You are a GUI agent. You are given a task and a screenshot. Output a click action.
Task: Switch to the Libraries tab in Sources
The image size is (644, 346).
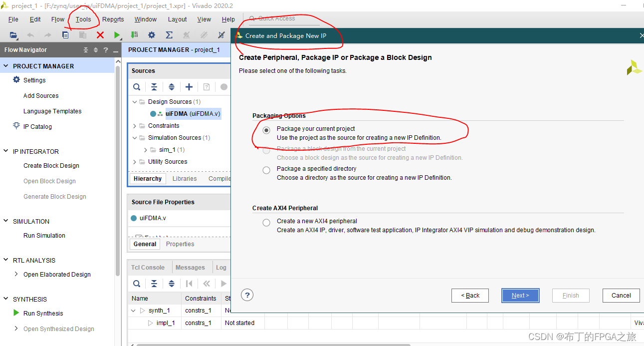[185, 179]
